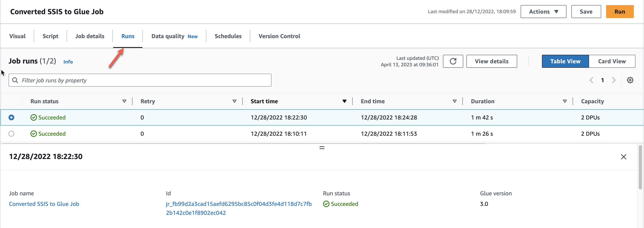Click duration 1 m 42 s
The image size is (644, 228).
pos(482,117)
